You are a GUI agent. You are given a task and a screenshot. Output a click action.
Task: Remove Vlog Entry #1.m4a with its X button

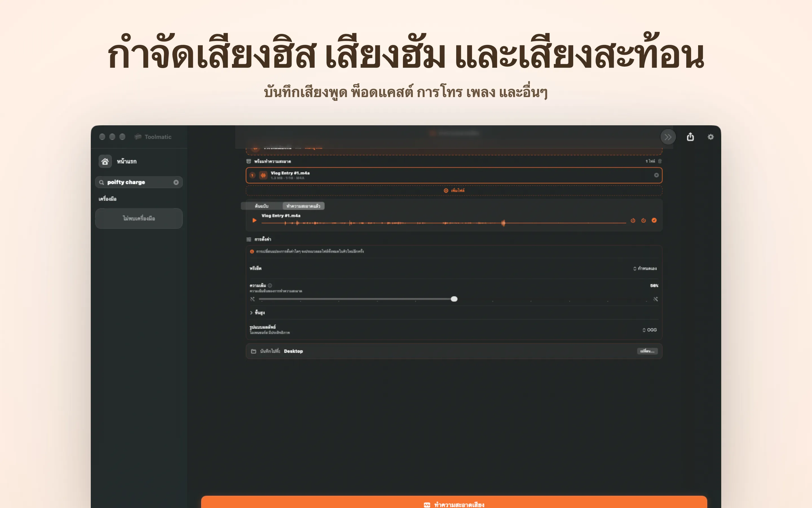click(x=656, y=175)
